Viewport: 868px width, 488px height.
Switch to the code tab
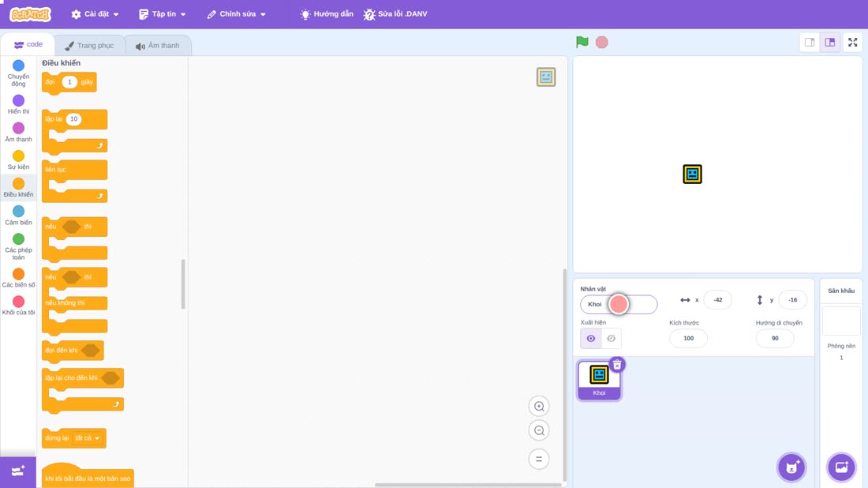tap(28, 44)
